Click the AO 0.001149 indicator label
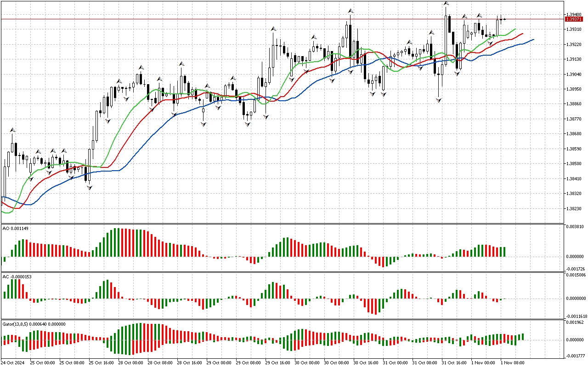 (15, 229)
